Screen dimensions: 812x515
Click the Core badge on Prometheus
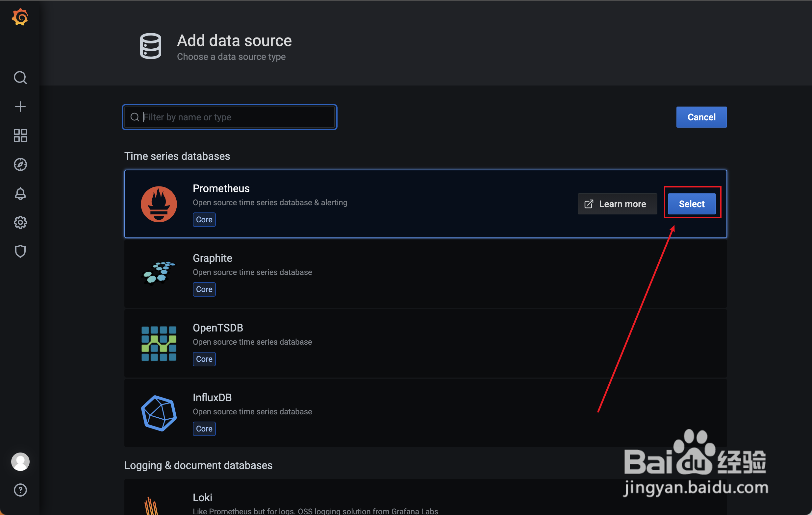204,219
